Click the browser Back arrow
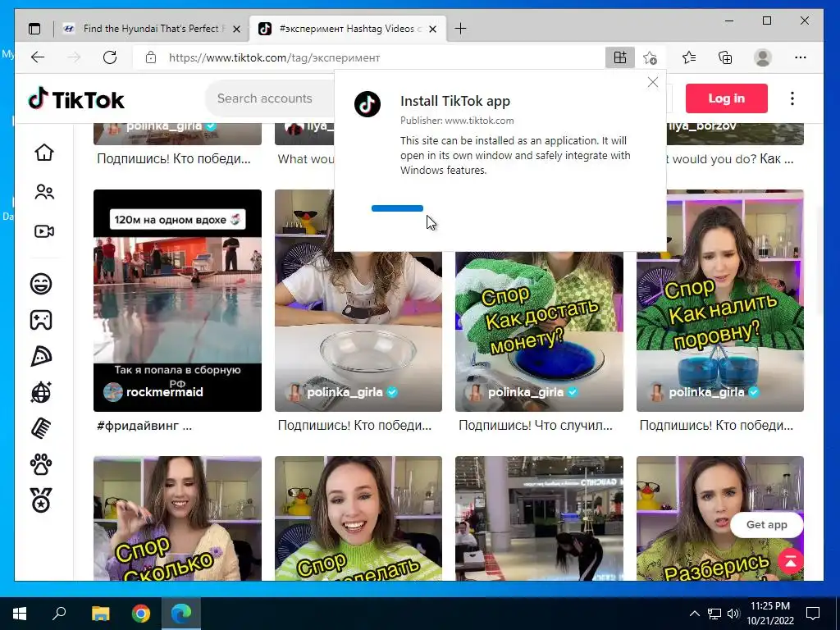 (x=38, y=57)
